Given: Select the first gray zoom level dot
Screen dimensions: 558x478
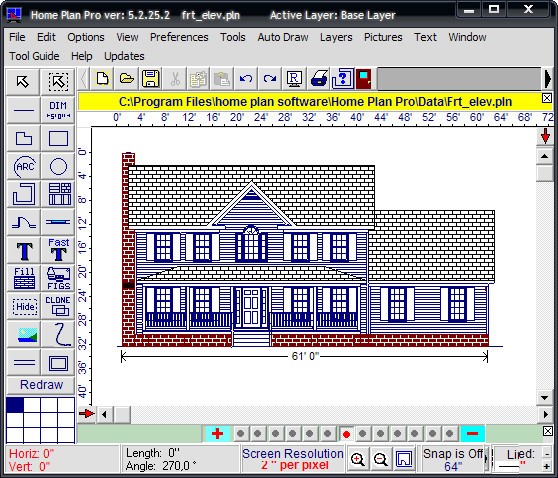Looking at the screenshot, I should point(241,434).
